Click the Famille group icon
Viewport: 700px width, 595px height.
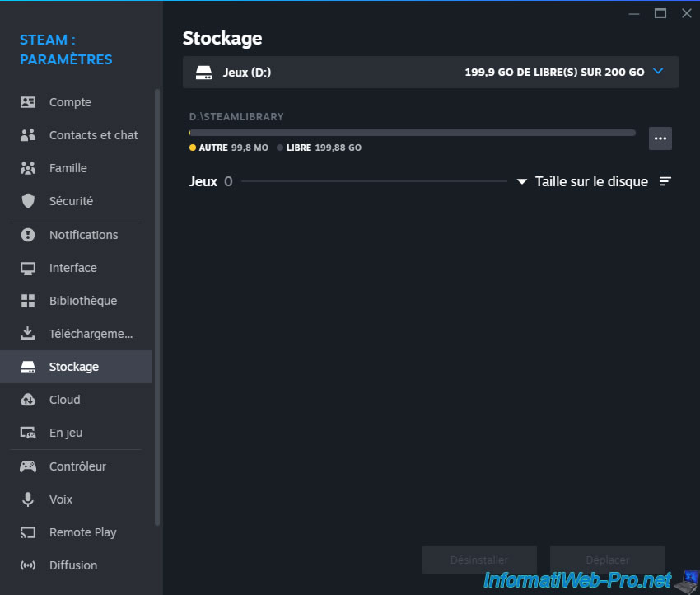pos(28,168)
